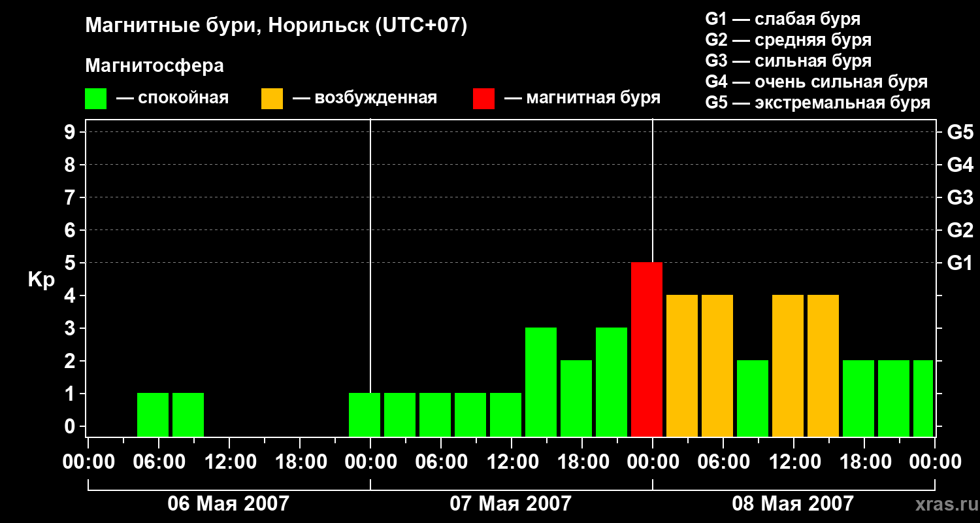Click the 'Магнитосфера' heading text
Image resolution: width=980 pixels, height=523 pixels.
point(154,66)
